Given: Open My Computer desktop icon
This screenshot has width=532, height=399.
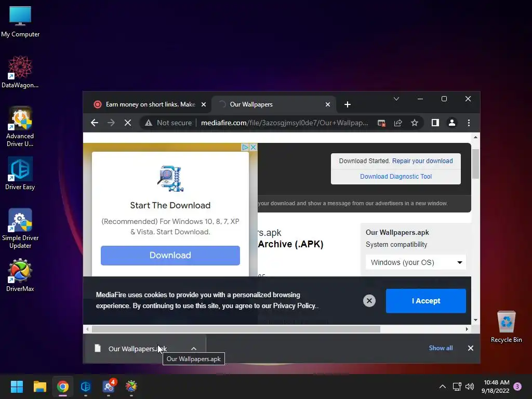Looking at the screenshot, I should tap(20, 21).
